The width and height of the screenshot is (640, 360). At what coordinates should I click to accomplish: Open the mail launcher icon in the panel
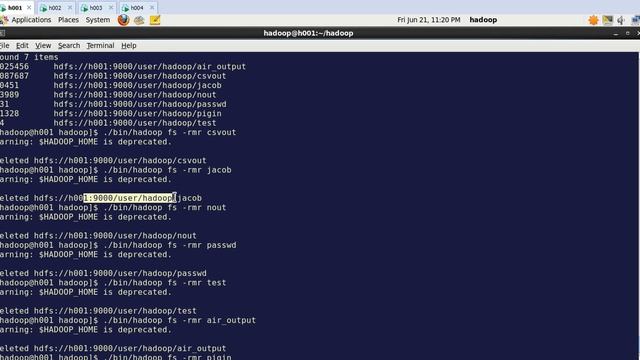tap(139, 20)
